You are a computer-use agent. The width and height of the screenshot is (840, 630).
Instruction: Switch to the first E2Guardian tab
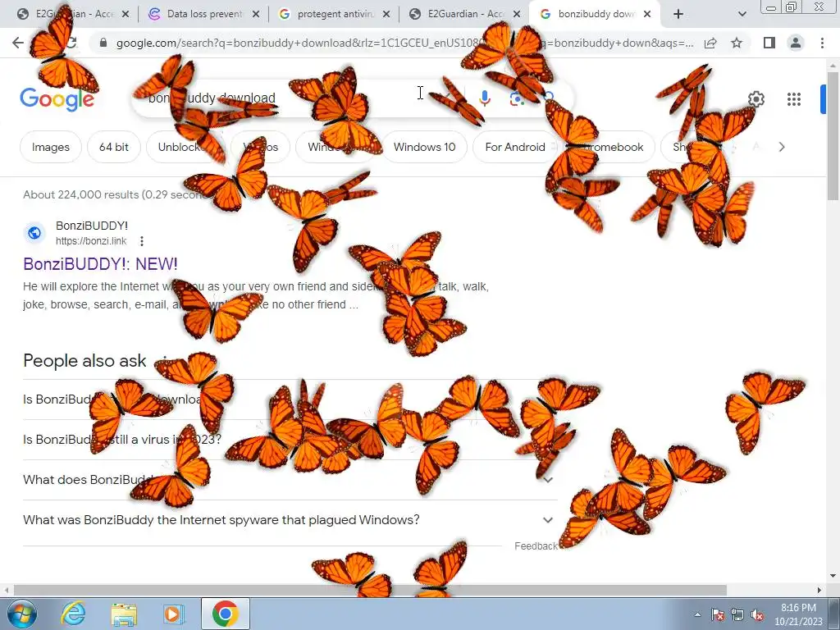click(x=73, y=15)
